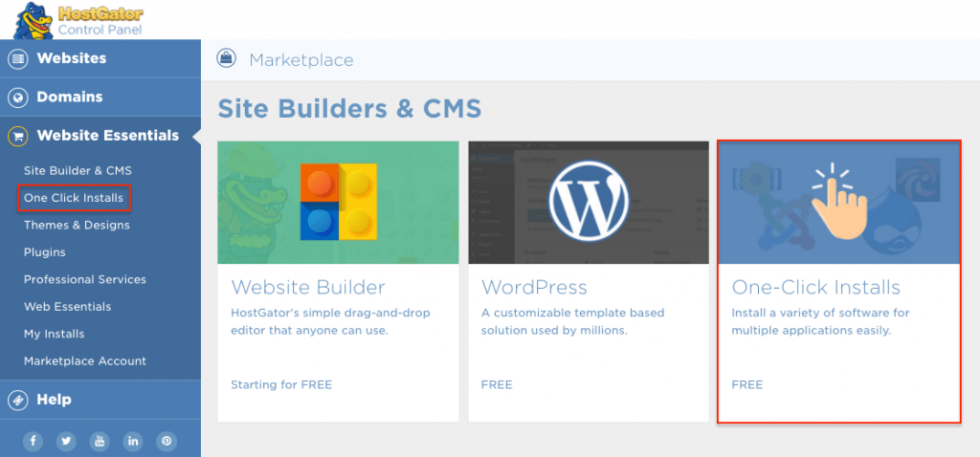The height and width of the screenshot is (457, 980).
Task: Click the Marketplace bag icon in header
Action: 227,59
